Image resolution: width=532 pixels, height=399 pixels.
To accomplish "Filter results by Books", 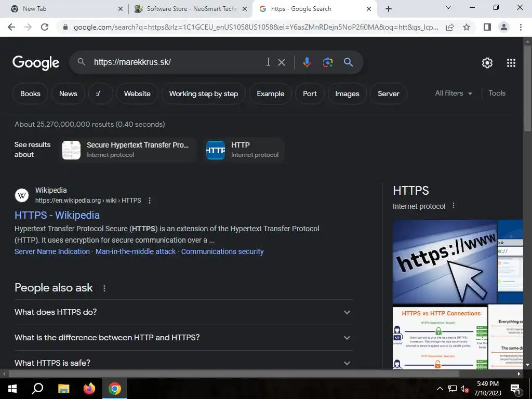I will (x=30, y=94).
